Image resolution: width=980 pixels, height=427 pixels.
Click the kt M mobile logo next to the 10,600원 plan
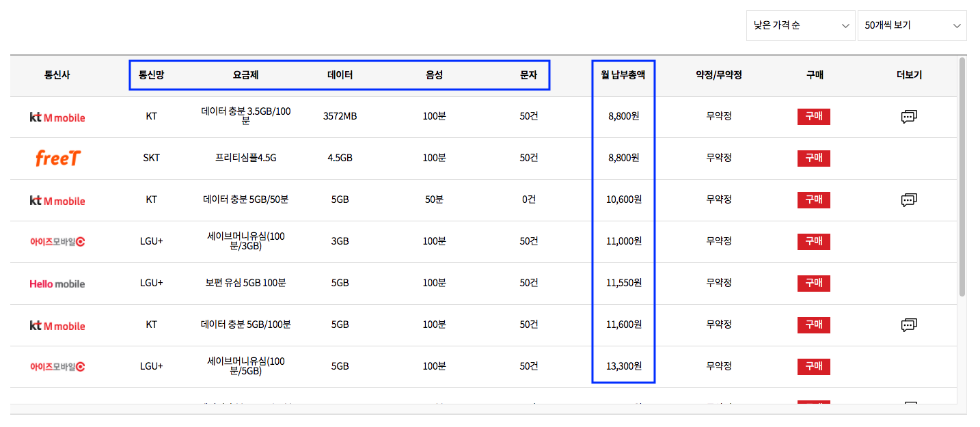point(57,200)
